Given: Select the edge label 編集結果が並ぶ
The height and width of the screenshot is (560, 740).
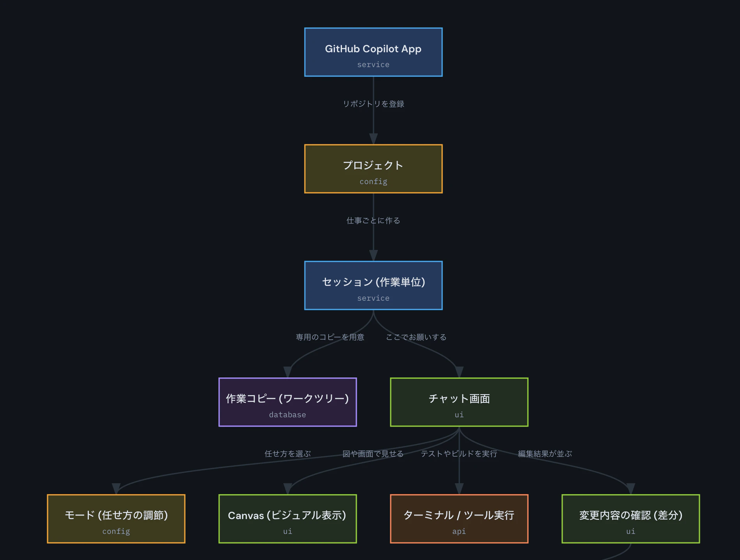Looking at the screenshot, I should (545, 454).
